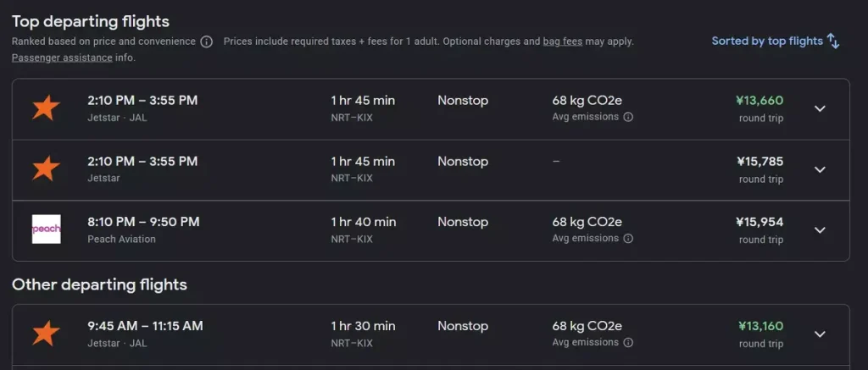Expand details for the ¥13,160 flight
The image size is (868, 370).
(820, 334)
